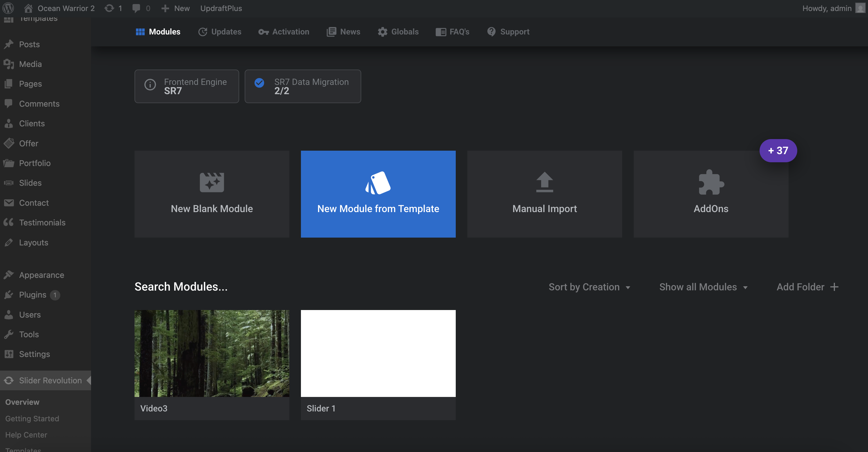Open the Show all Modules dropdown
Image resolution: width=868 pixels, height=452 pixels.
pyautogui.click(x=703, y=287)
